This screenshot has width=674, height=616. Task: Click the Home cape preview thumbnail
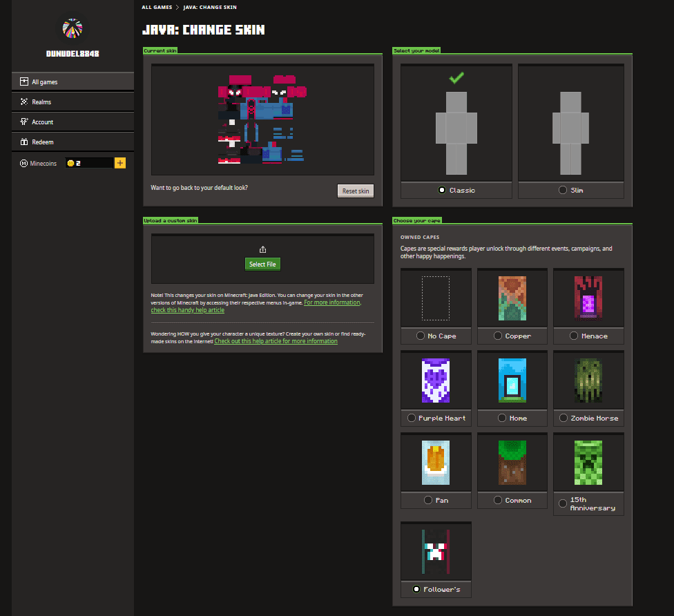coord(512,380)
